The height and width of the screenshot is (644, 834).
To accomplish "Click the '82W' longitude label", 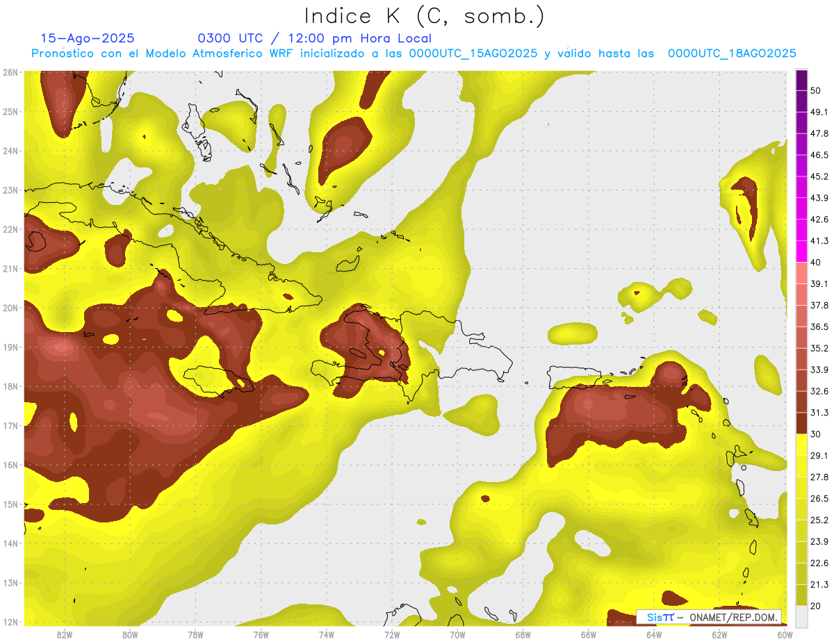I will pos(65,634).
